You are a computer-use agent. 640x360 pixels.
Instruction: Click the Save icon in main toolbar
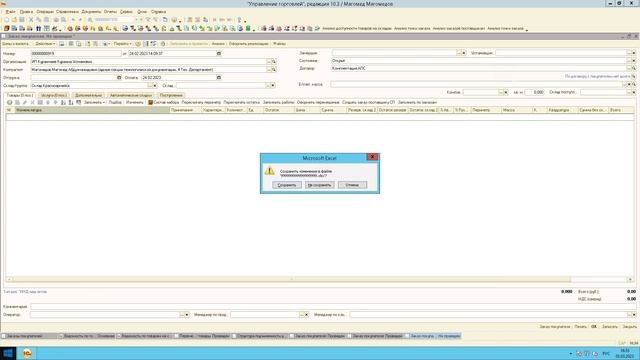(22, 20)
